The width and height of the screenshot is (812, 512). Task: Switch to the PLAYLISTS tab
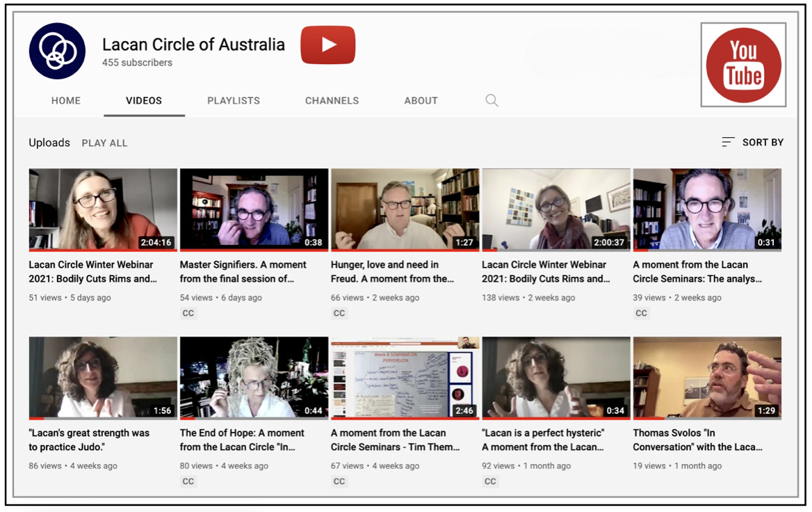tap(234, 101)
